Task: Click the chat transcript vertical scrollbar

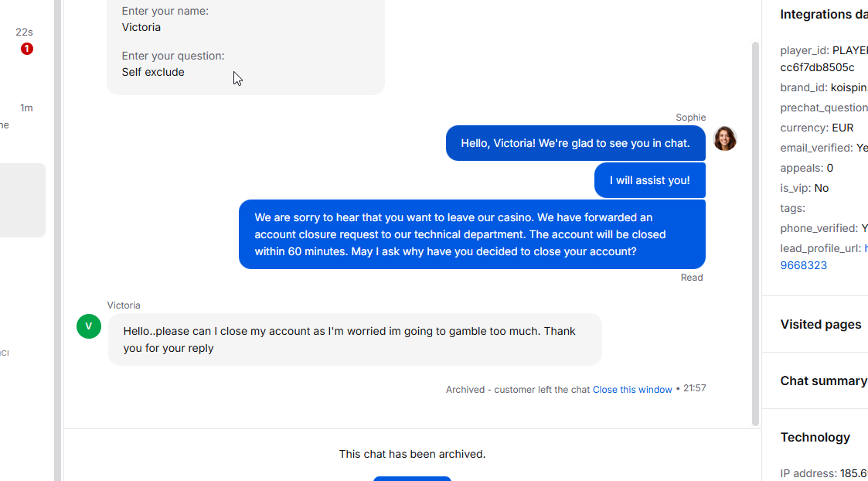Action: click(755, 232)
